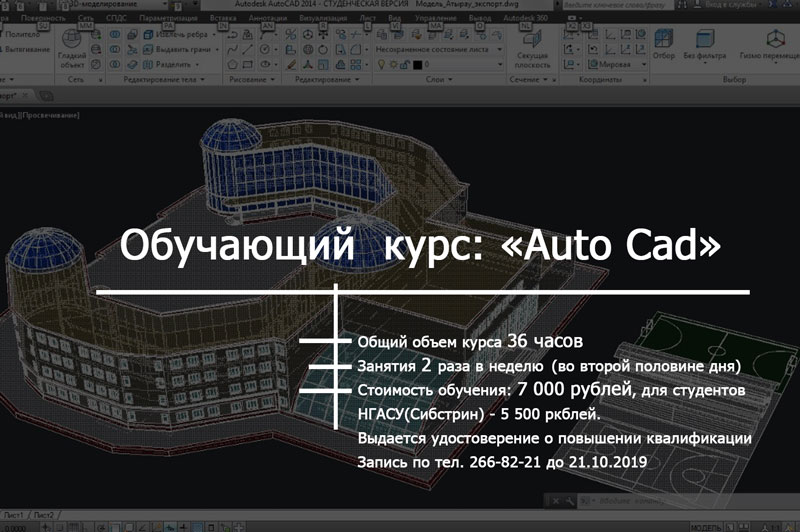Image resolution: width=800 pixels, height=532 pixels.
Task: Select the polygon drawing tool icon
Action: pyautogui.click(x=233, y=65)
